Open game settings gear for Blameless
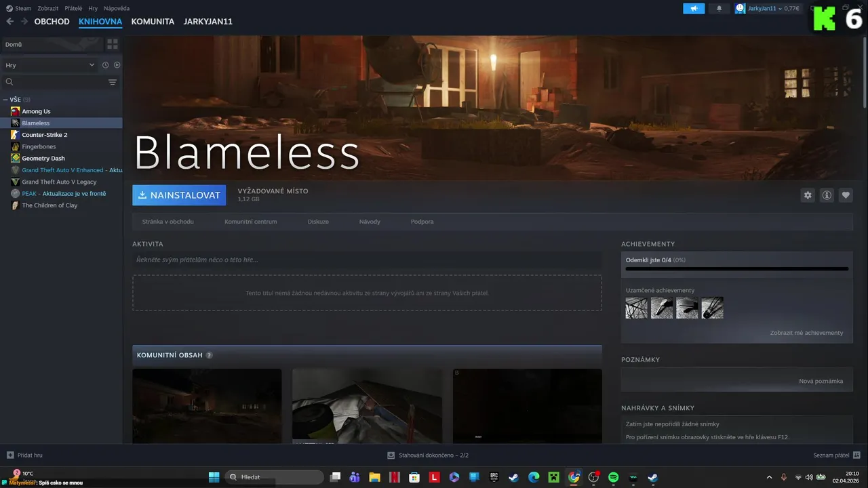The width and height of the screenshot is (868, 488). click(x=808, y=195)
